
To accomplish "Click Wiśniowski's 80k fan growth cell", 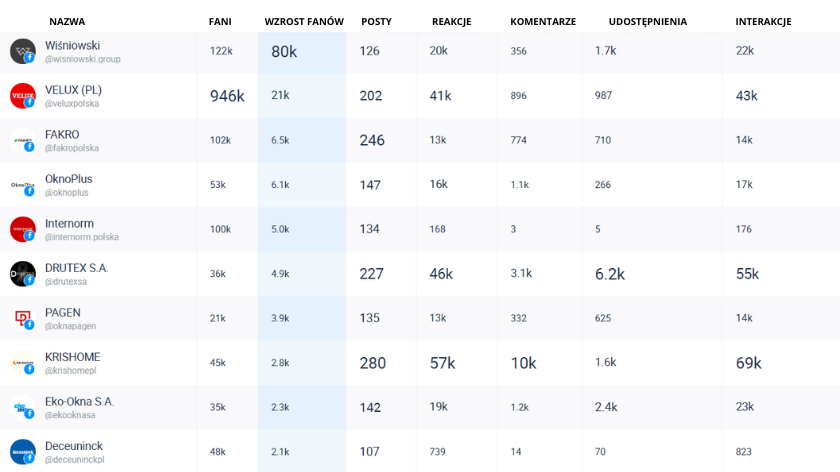I will click(285, 51).
